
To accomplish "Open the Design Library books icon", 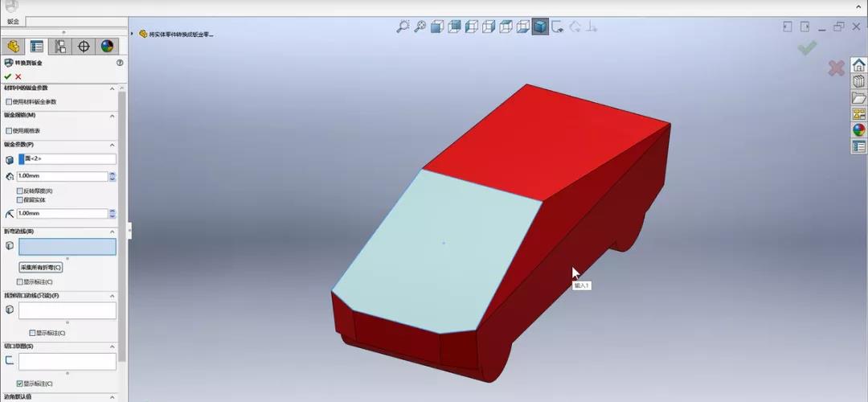I will click(x=858, y=81).
